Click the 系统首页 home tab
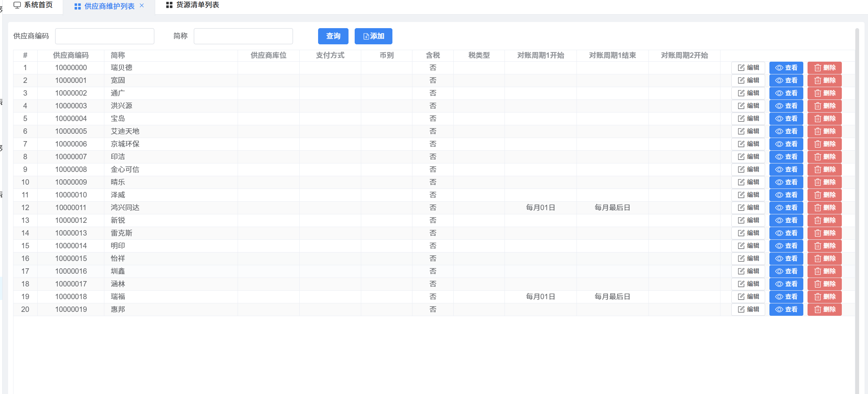 [33, 5]
